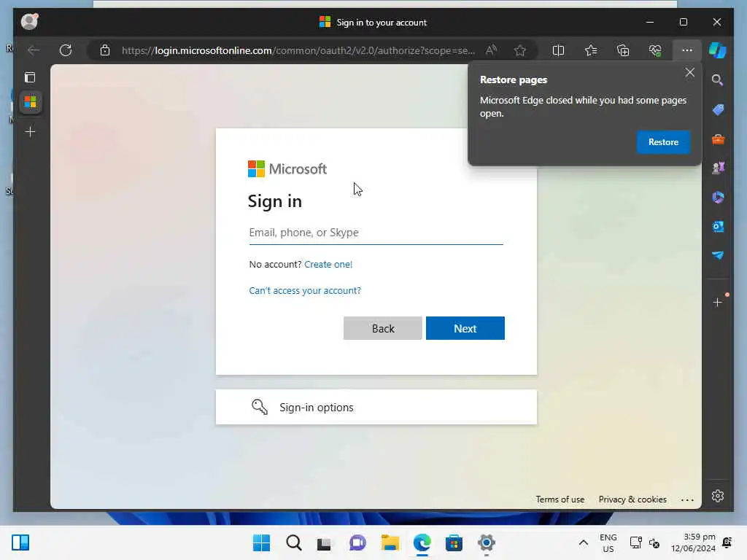
Task: Open sidebar Search icon
Action: point(718,80)
